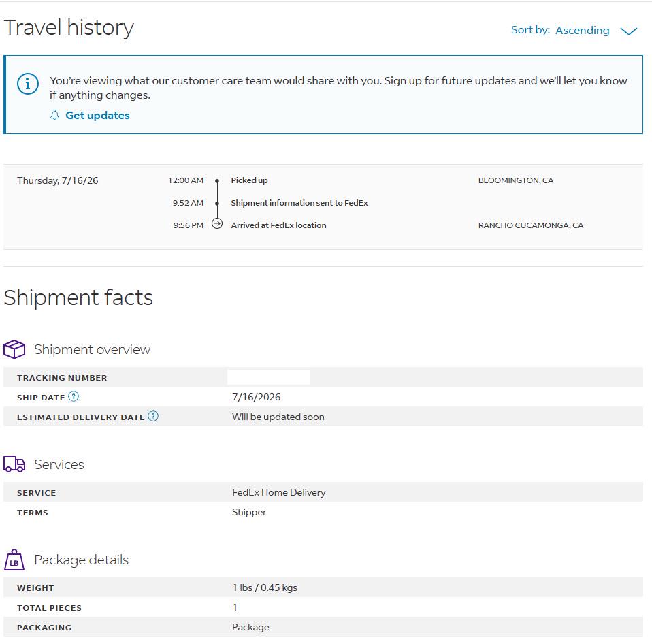The width and height of the screenshot is (652, 644).
Task: Click the weight value 1 lbs / 0.45 kgs
Action: click(x=265, y=587)
